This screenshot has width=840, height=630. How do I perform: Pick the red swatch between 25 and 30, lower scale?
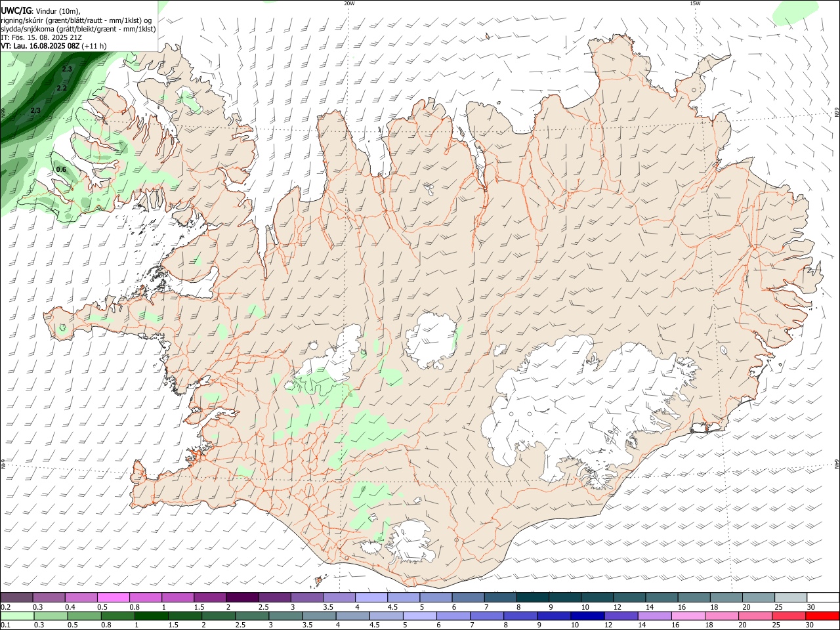click(790, 616)
